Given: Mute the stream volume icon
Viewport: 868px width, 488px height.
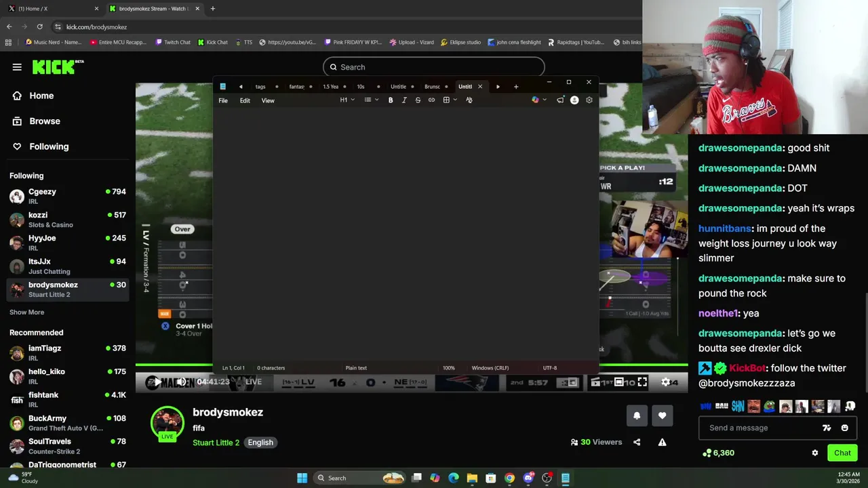Looking at the screenshot, I should pyautogui.click(x=181, y=382).
